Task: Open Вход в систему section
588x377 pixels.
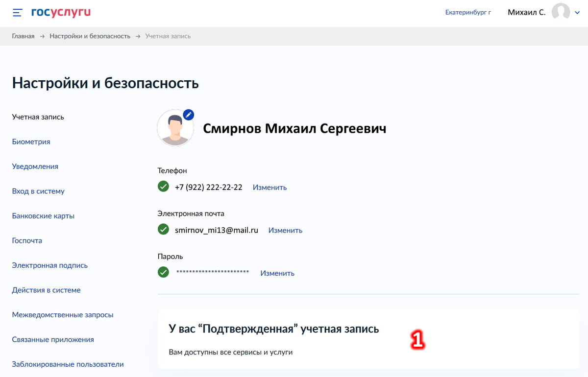Action: [38, 191]
